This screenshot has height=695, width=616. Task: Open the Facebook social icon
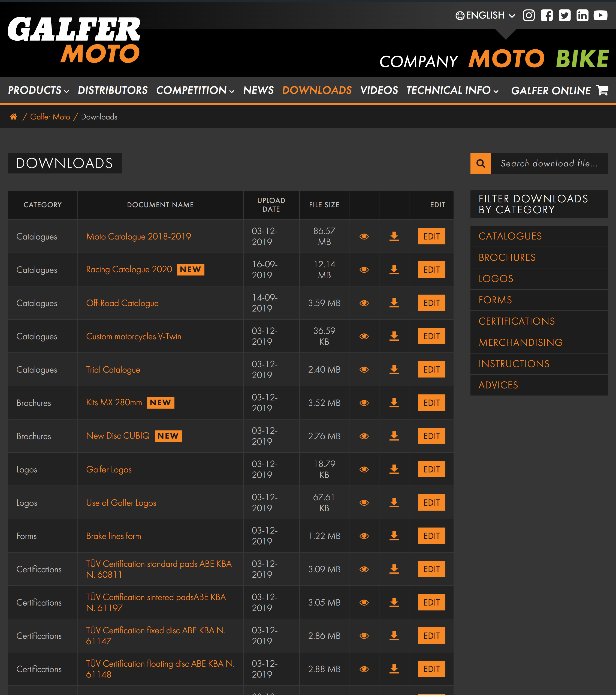pyautogui.click(x=547, y=16)
